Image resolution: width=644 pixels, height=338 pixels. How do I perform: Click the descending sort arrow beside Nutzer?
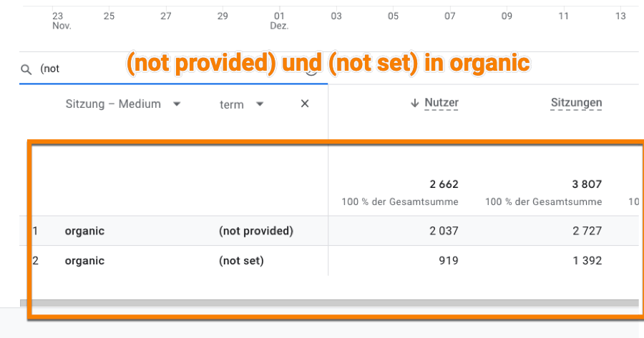414,104
